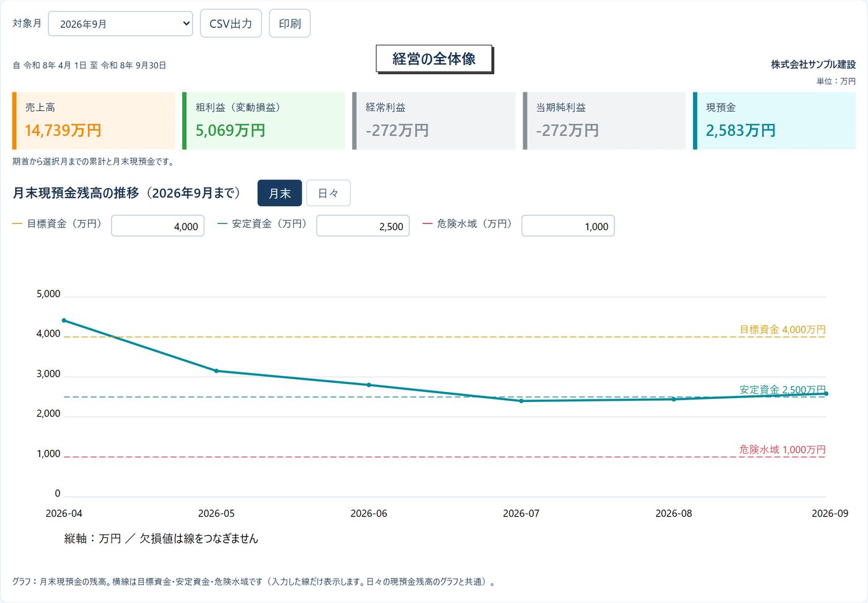
Task: Switch chart to 日々 view
Action: click(x=329, y=193)
